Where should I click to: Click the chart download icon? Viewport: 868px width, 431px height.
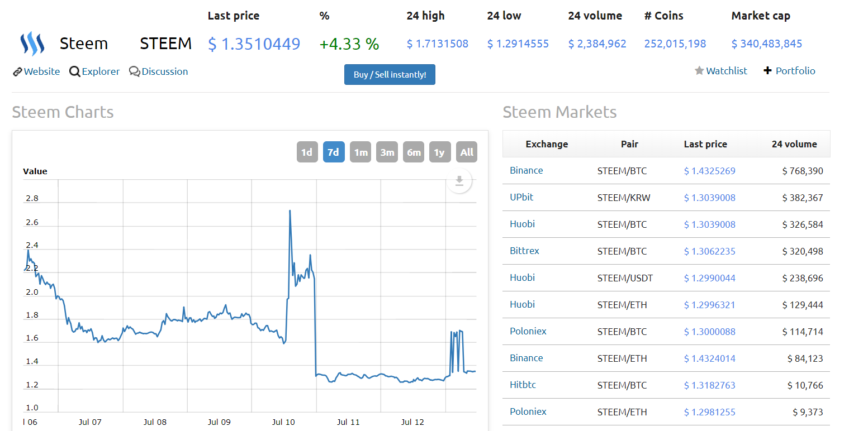[459, 181]
